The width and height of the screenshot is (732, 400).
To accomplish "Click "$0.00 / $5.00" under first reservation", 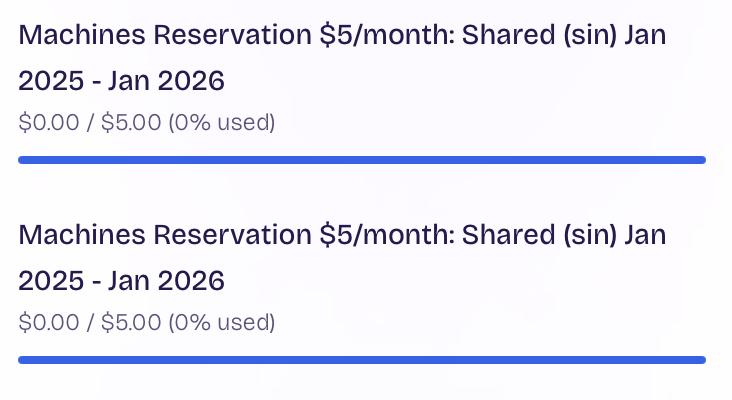I will click(x=90, y=124).
